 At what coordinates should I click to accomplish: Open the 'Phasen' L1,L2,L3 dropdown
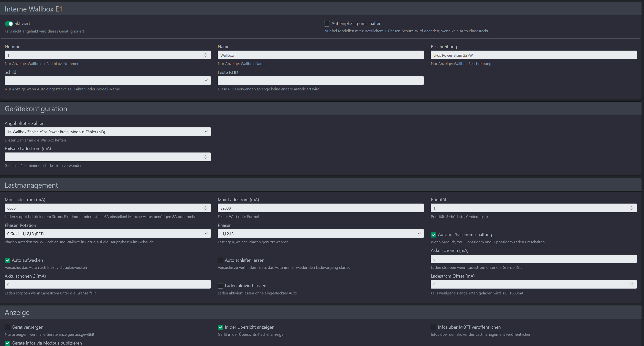tap(321, 234)
